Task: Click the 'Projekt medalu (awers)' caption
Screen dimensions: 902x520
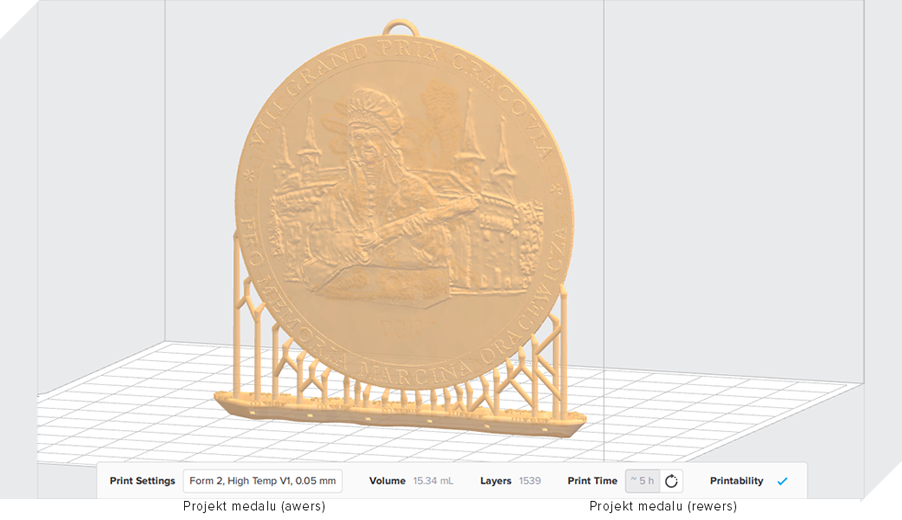Action: pyautogui.click(x=254, y=507)
